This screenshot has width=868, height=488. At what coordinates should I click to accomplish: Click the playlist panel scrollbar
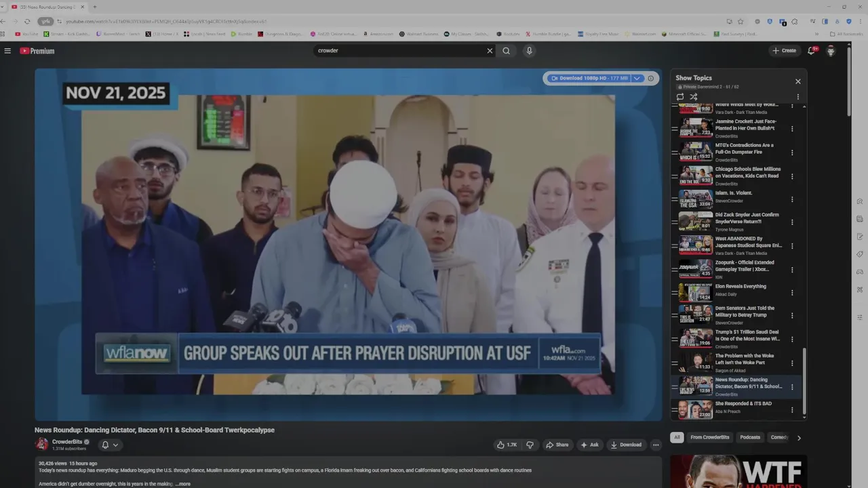(804, 380)
